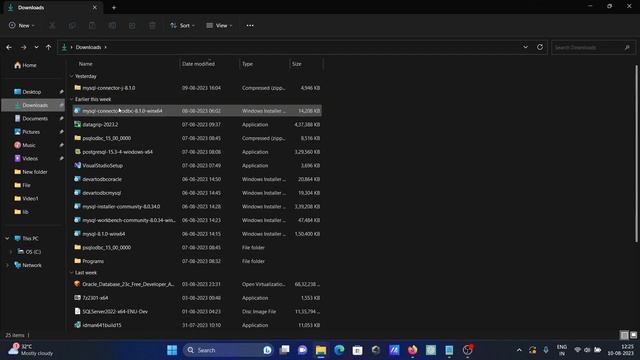The width and height of the screenshot is (640, 360).
Task: Open Windows Start menu
Action: coord(172,350)
